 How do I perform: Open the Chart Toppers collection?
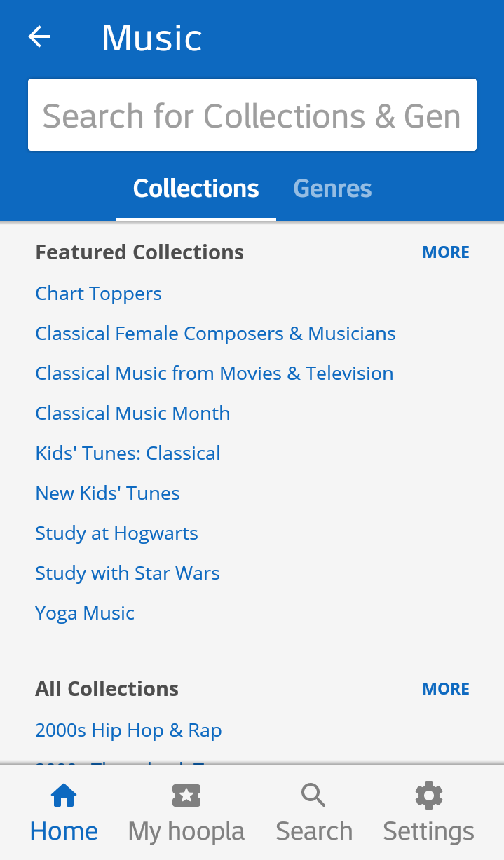99,294
